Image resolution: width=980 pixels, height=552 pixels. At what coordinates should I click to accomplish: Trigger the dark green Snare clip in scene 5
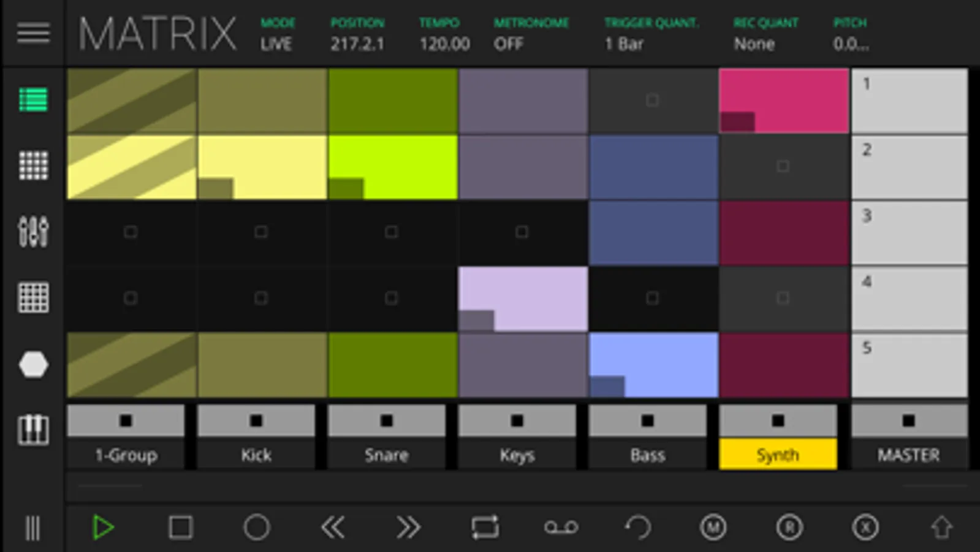tap(393, 365)
